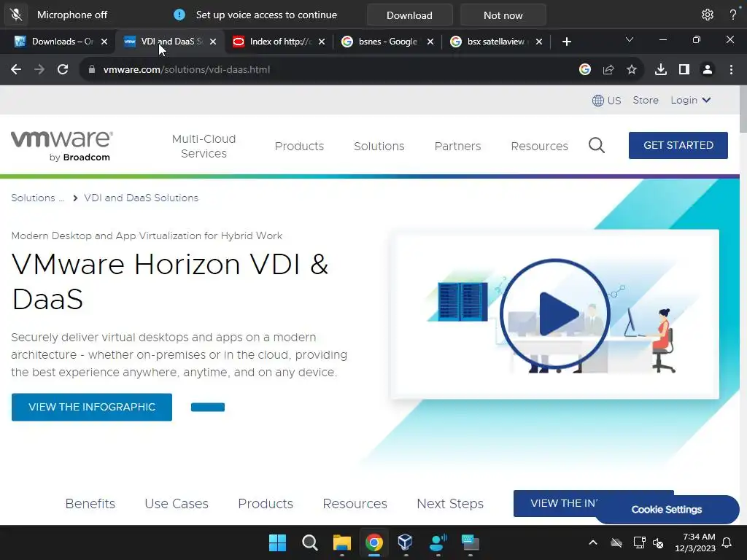The height and width of the screenshot is (560, 747).
Task: Open File Explorer from taskbar
Action: [341, 542]
